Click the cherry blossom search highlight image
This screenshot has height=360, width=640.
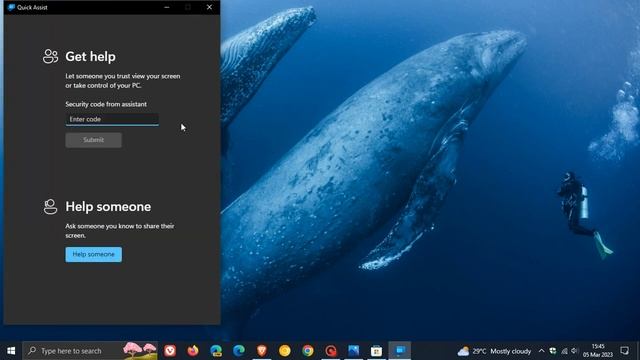140,351
